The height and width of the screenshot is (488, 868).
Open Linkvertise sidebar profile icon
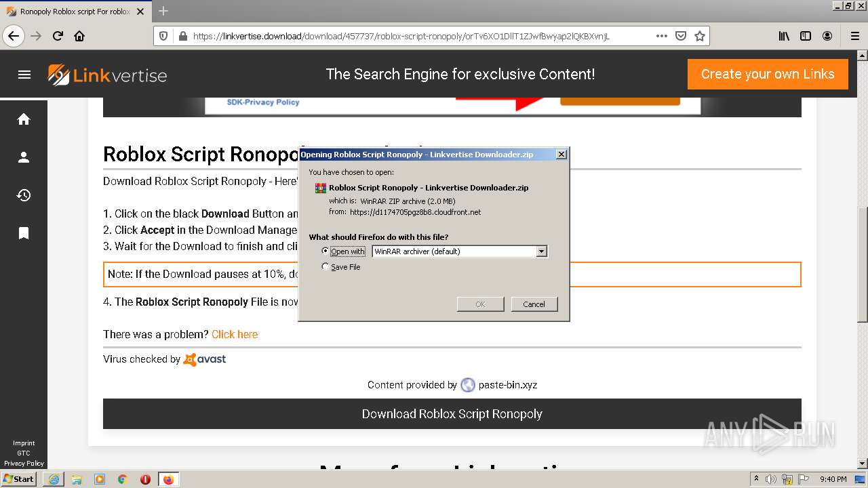click(x=24, y=157)
